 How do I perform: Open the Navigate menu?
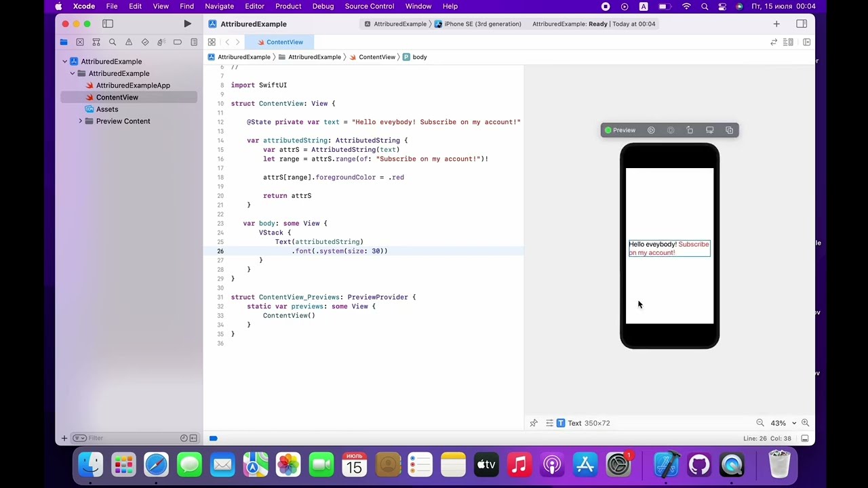point(219,6)
